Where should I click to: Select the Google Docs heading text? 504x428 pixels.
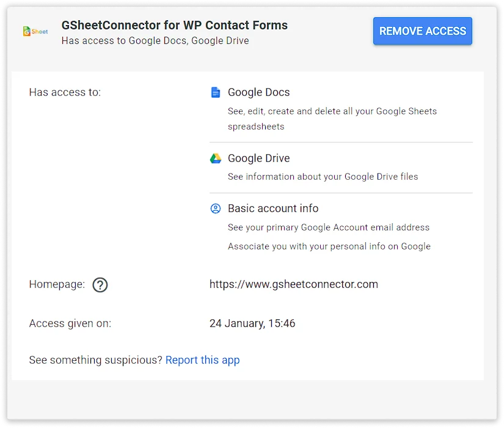tap(258, 92)
